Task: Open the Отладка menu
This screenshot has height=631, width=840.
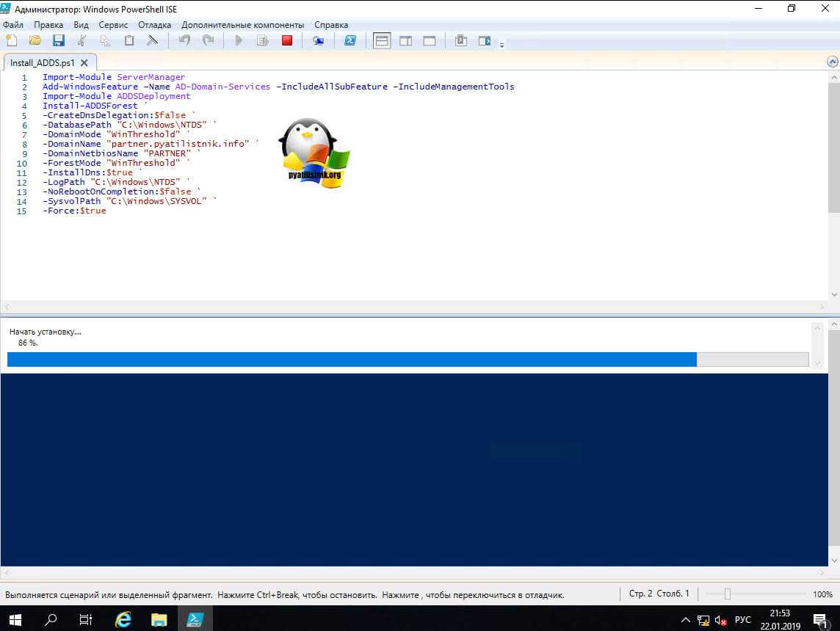Action: 154,25
